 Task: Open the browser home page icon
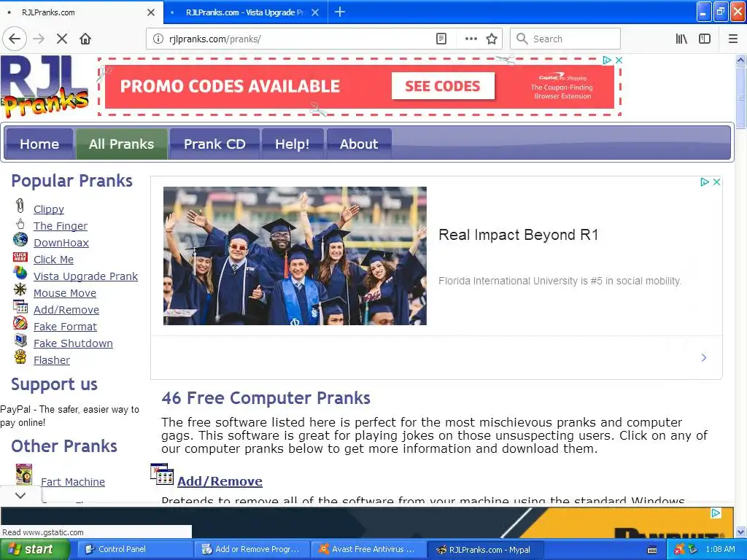coord(85,39)
